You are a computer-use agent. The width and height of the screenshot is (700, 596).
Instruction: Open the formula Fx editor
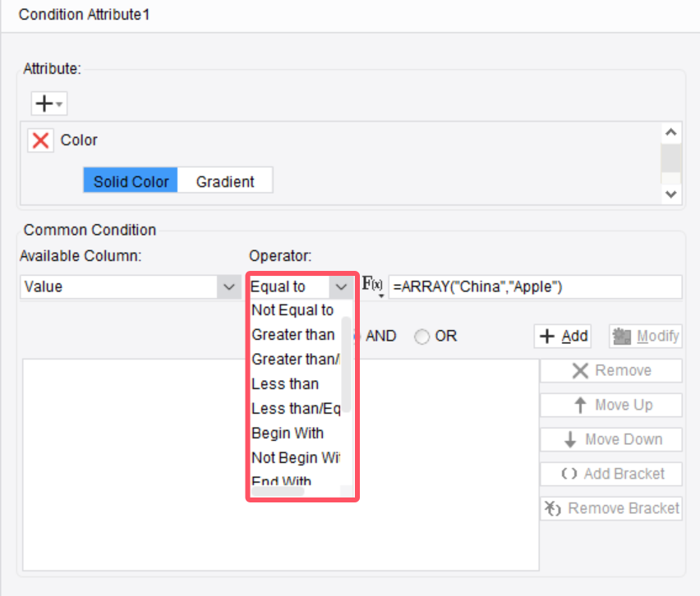tap(372, 285)
